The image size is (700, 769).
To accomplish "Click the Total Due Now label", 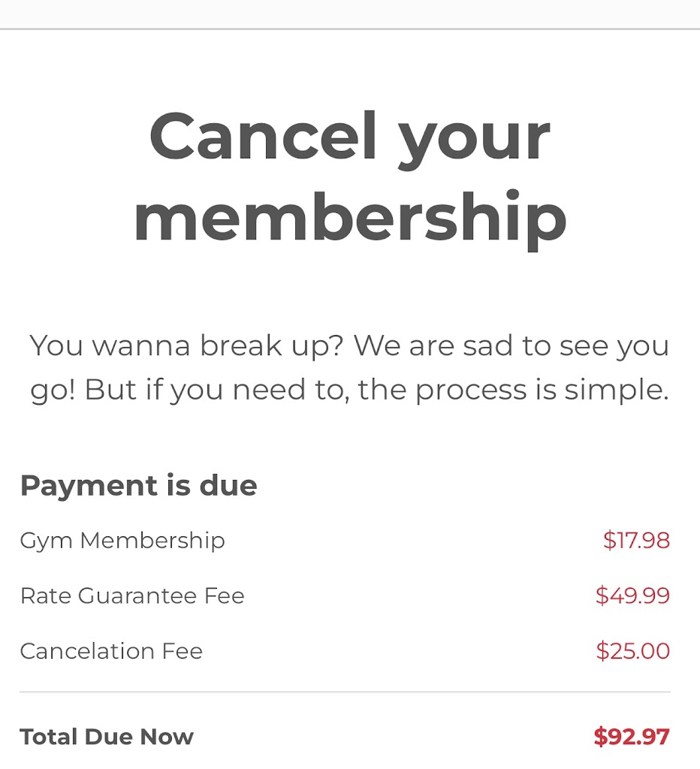I will [107, 737].
